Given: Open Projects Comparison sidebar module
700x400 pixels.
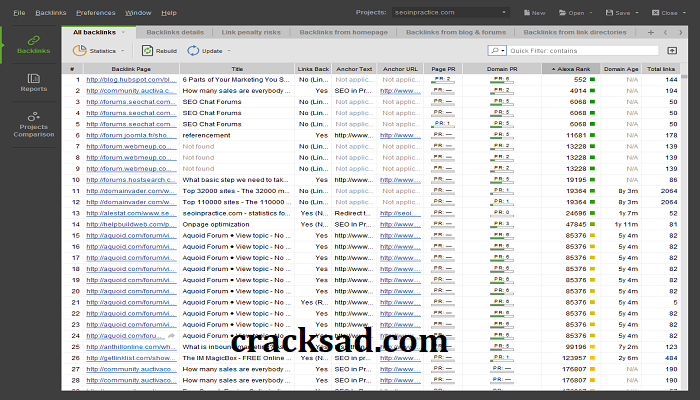Looking at the screenshot, I should pos(33,125).
